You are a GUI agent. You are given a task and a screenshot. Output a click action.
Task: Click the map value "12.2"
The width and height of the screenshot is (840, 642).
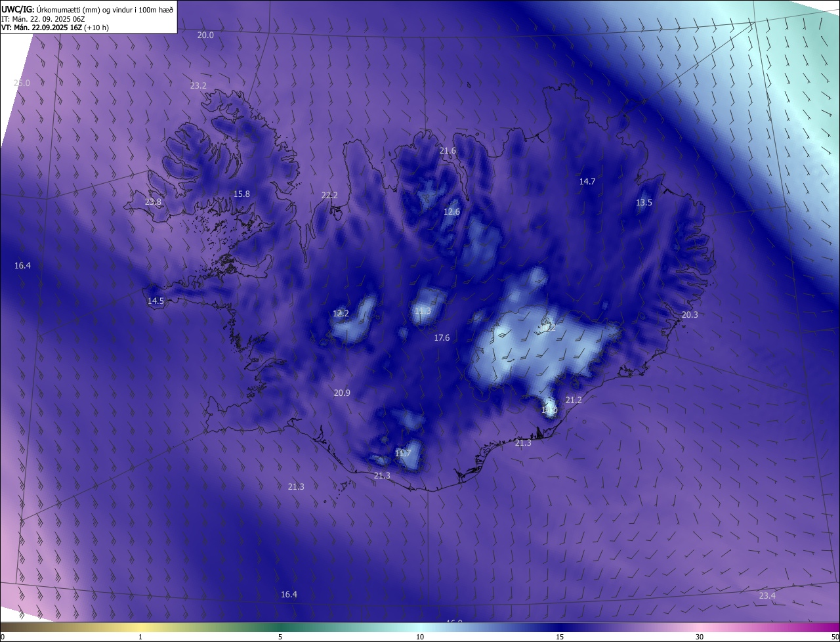point(341,313)
